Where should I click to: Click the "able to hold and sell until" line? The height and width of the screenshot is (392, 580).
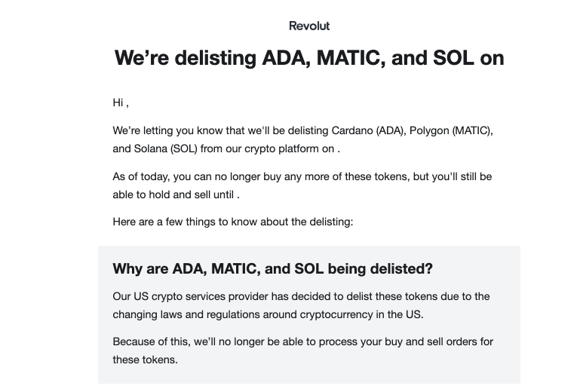175,194
